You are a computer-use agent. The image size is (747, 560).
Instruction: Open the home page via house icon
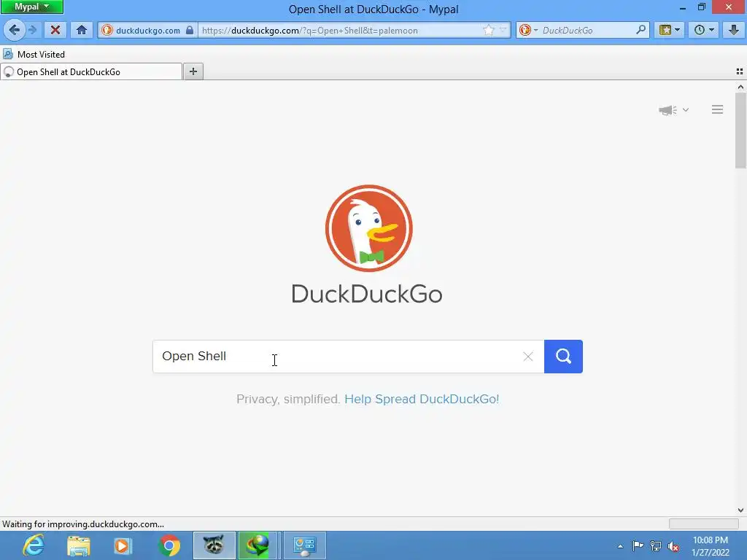pos(82,30)
